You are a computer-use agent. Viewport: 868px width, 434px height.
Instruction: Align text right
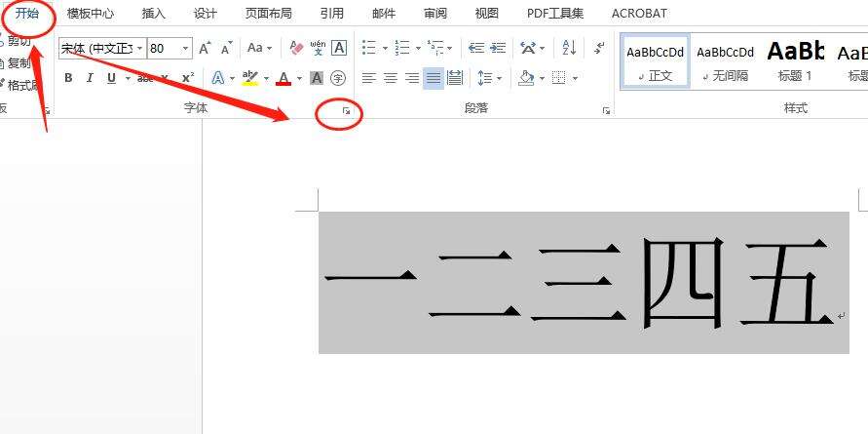412,78
